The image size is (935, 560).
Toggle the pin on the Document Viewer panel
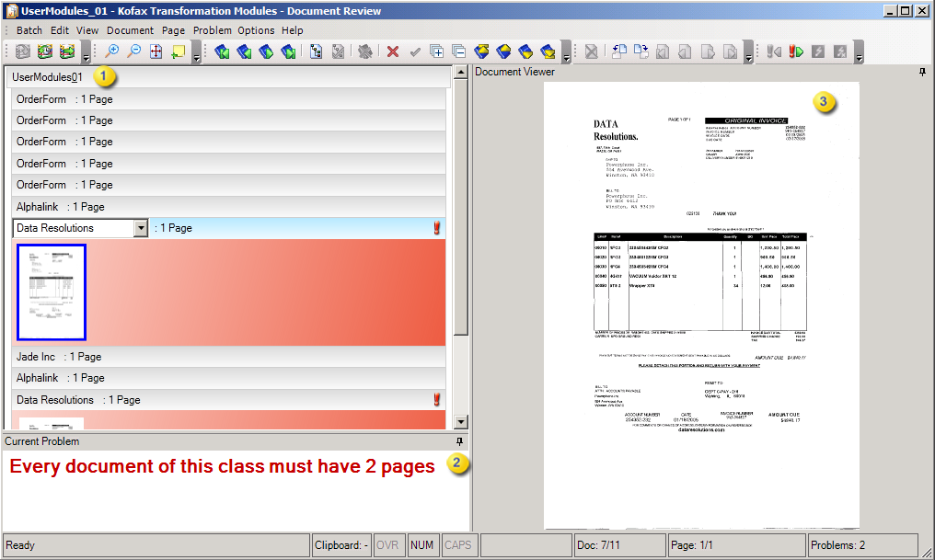[922, 72]
